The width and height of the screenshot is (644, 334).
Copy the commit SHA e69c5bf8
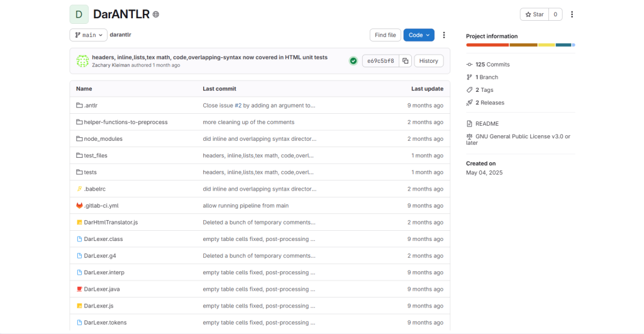pos(406,61)
